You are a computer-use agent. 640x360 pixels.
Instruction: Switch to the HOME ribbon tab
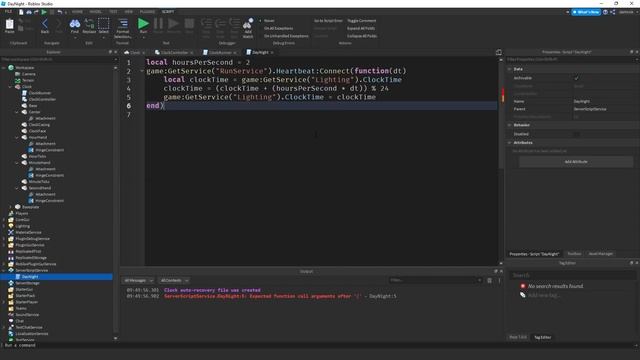(x=77, y=12)
